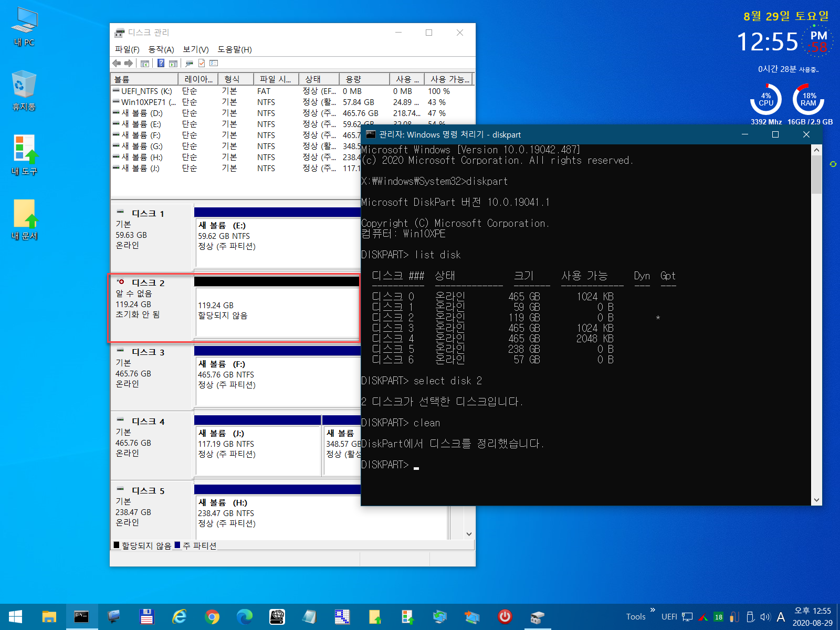Sort by the 파일 시스템 column header
840x630 pixels.
276,79
